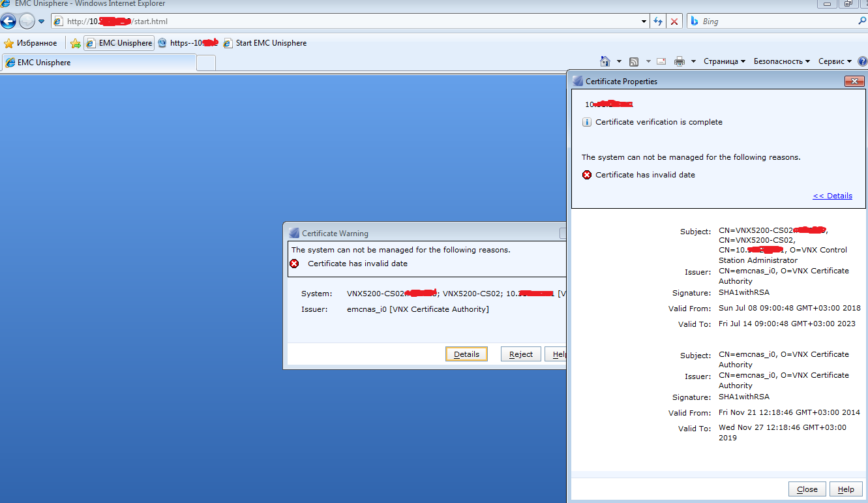Select the Issuer emcnas_i0 text in Certificate Warning
868x503 pixels.
(417, 309)
